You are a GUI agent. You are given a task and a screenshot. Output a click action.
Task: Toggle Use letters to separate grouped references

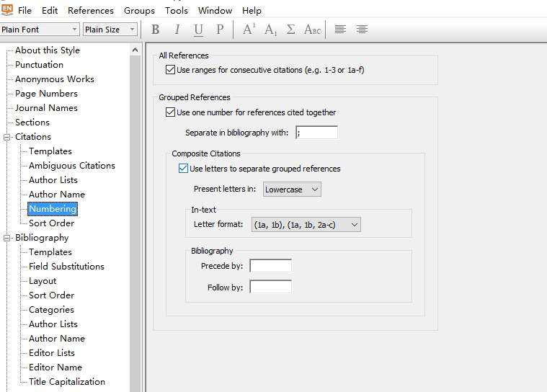[183, 169]
